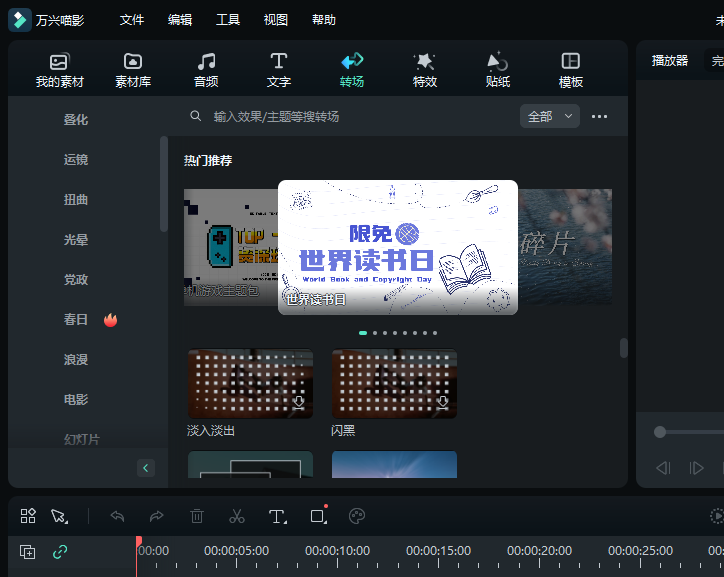Redo the last action
Image resolution: width=724 pixels, height=577 pixels.
157,516
